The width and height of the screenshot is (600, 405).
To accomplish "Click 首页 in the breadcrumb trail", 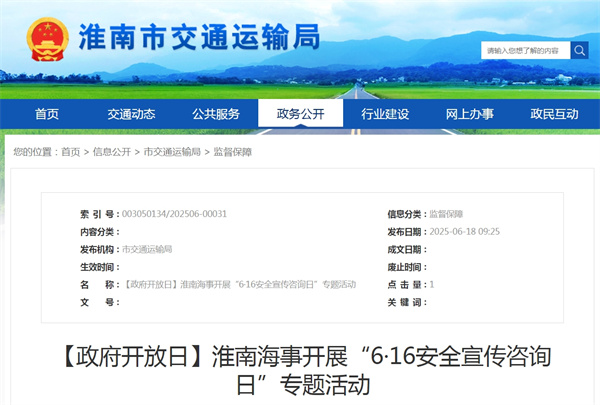I will [x=70, y=152].
